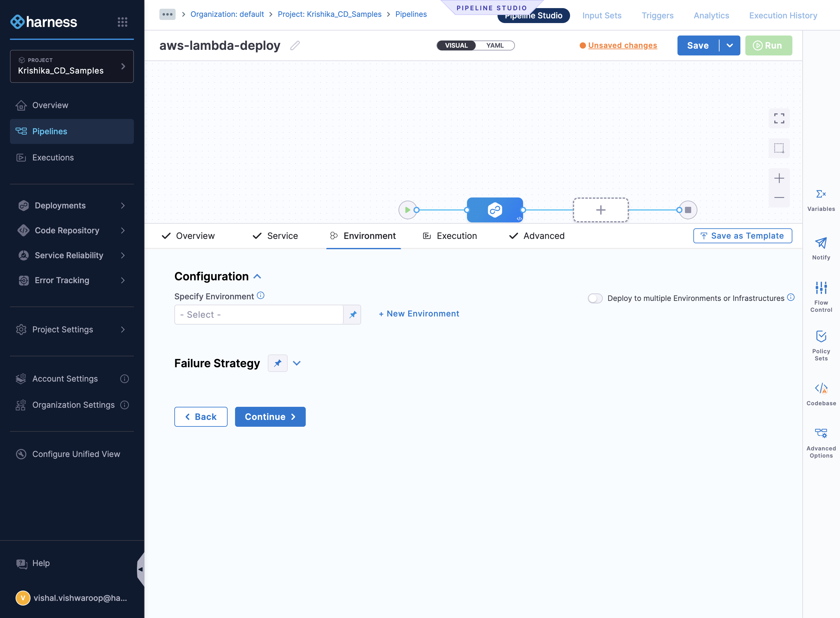The image size is (840, 618).
Task: Collapse the sidebar with arrow handle
Action: coord(140,569)
